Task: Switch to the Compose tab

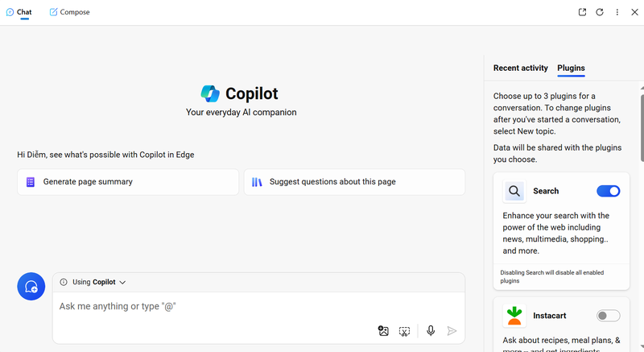Action: tap(69, 12)
